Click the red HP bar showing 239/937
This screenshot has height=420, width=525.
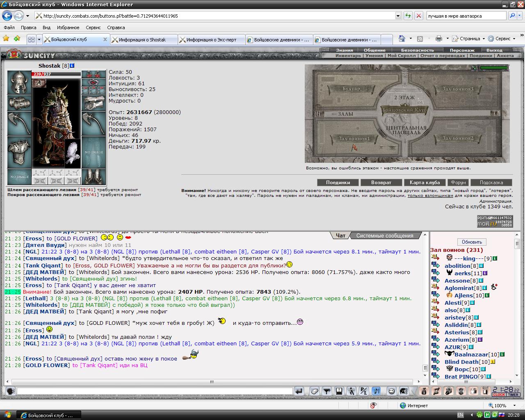pyautogui.click(x=56, y=74)
